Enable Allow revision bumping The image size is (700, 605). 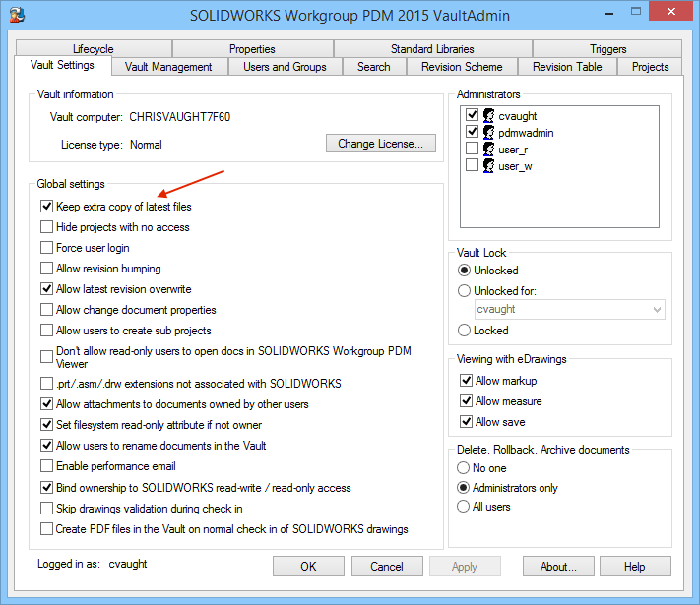coord(46,269)
